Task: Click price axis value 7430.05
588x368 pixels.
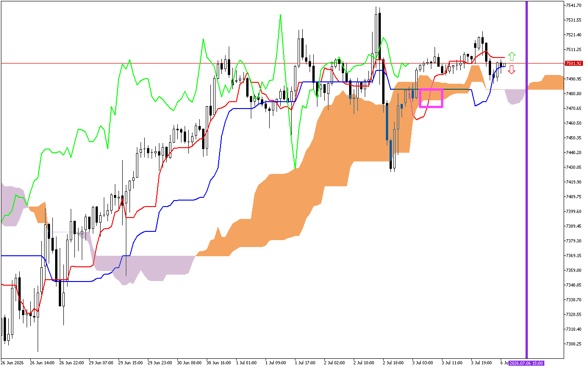Action: (x=574, y=167)
